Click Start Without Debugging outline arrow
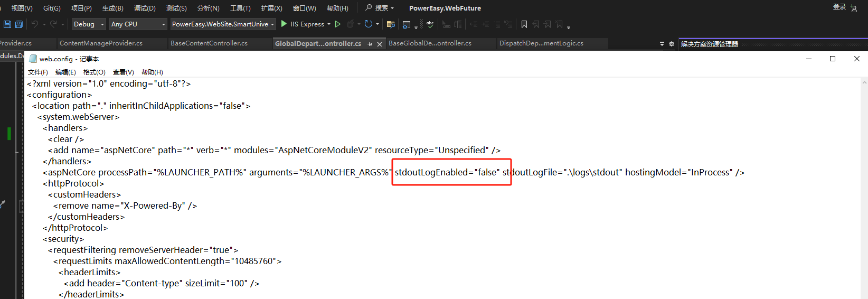Viewport: 868px width, 299px height. tap(338, 24)
